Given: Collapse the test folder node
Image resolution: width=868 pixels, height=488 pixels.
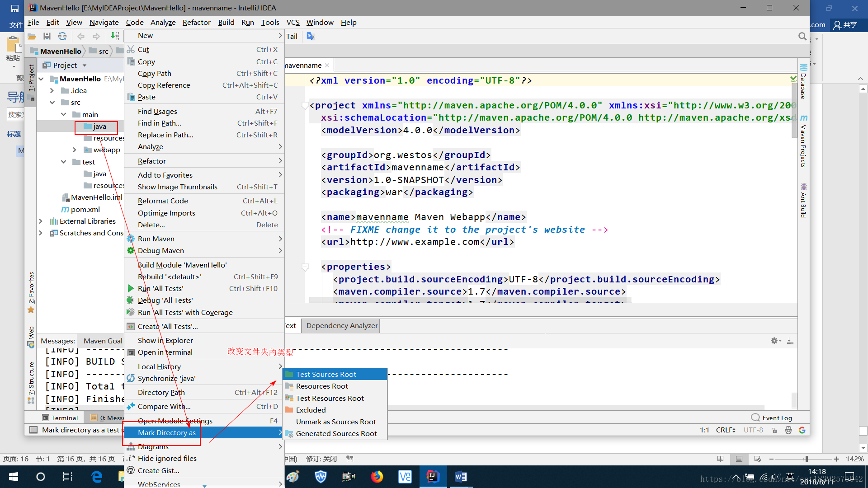Looking at the screenshot, I should click(x=63, y=162).
